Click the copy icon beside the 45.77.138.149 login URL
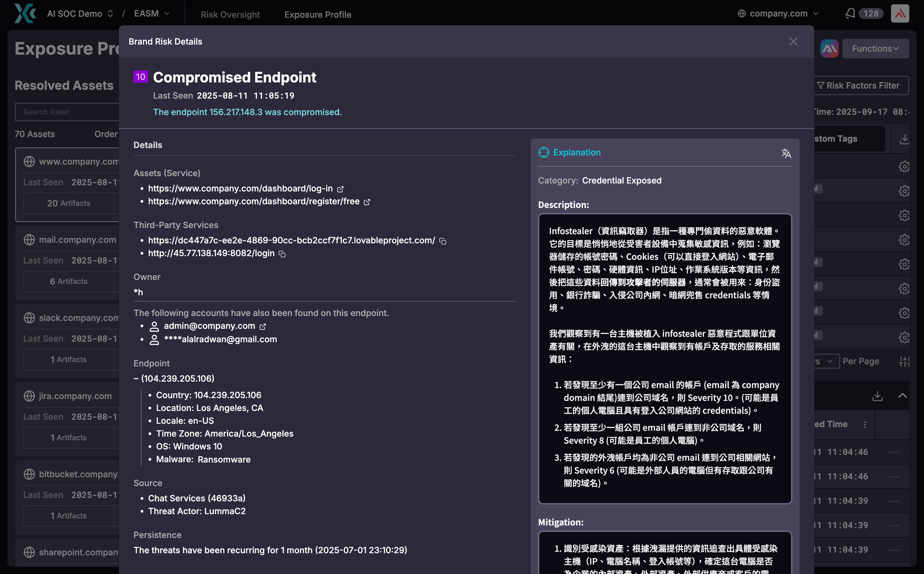The image size is (924, 574). [x=282, y=254]
